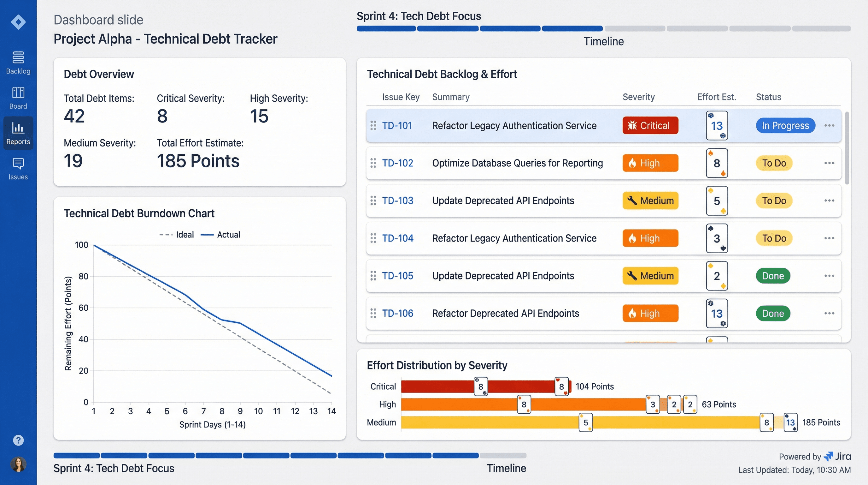Click the wrench Medium severity icon on TD-103
This screenshot has height=485, width=868.
coord(633,200)
